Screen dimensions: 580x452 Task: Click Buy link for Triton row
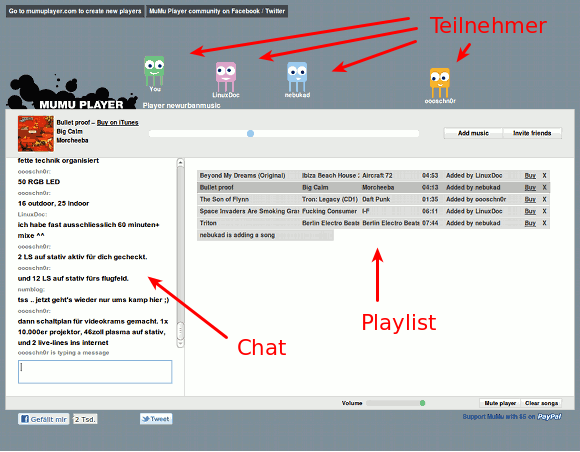[x=530, y=223]
